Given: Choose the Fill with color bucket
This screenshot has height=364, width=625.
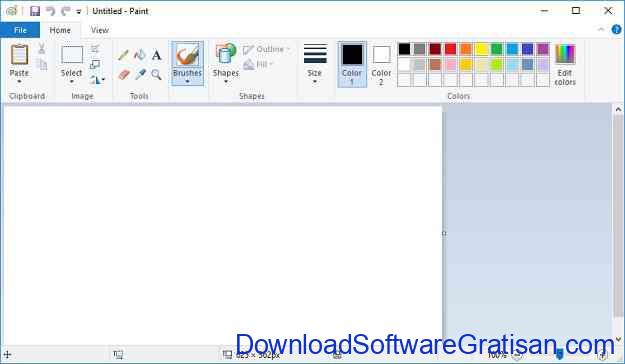Looking at the screenshot, I should point(140,55).
